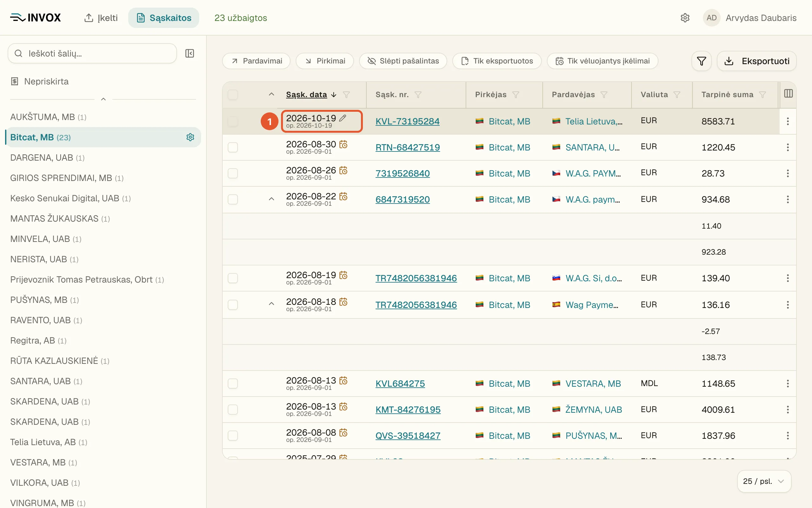This screenshot has width=812, height=508.
Task: Click the Ieškoti šalių search field
Action: click(x=92, y=53)
